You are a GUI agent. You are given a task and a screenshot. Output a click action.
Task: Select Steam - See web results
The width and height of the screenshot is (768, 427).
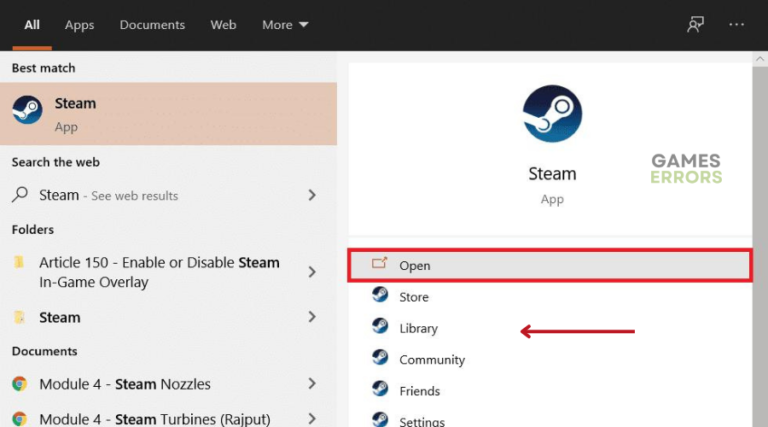coord(108,195)
